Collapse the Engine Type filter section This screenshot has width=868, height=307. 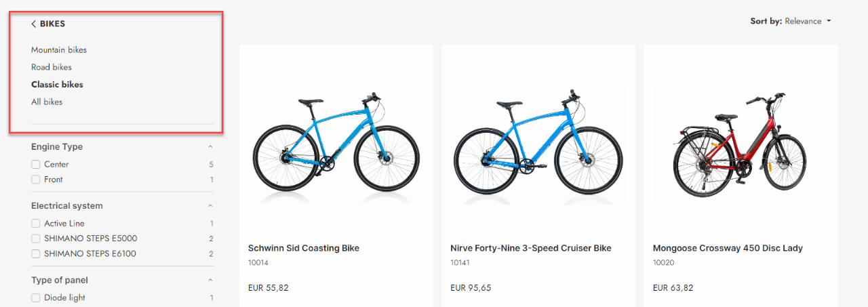tap(210, 147)
